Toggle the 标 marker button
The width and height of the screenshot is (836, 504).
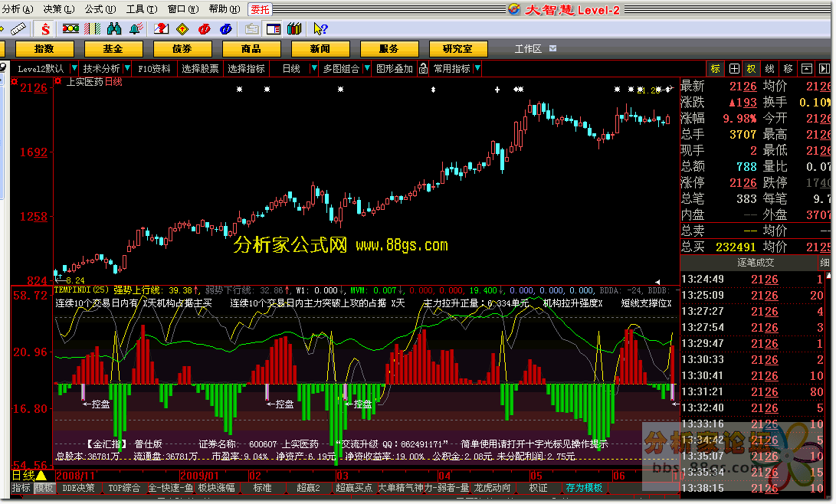tap(716, 69)
